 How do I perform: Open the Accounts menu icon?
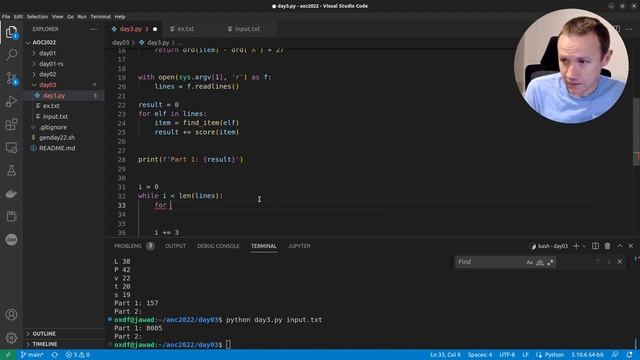pos(11,315)
